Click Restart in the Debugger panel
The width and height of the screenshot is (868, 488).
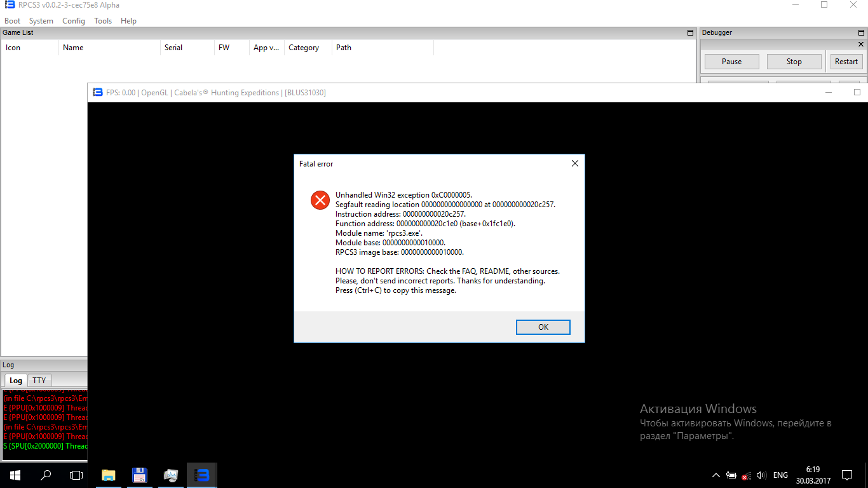tap(846, 62)
